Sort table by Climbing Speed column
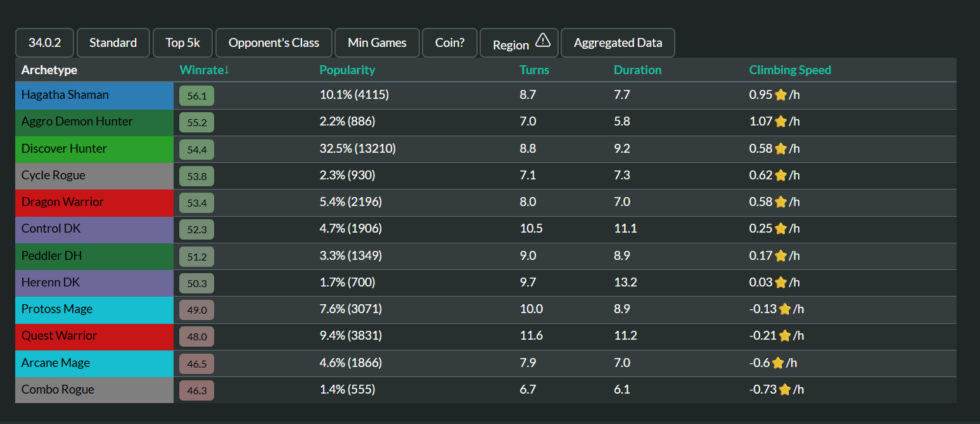Image resolution: width=980 pixels, height=424 pixels. tap(789, 70)
